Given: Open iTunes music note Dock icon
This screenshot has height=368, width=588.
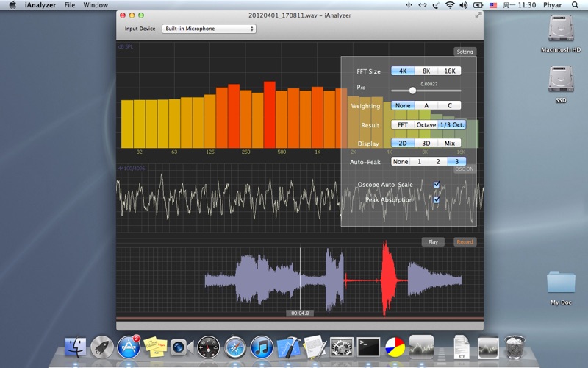Looking at the screenshot, I should [x=262, y=347].
